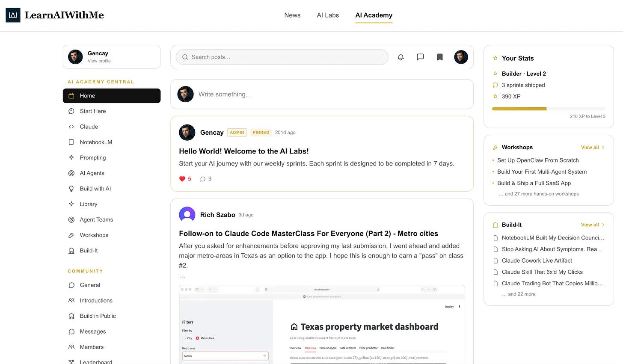The image size is (623, 364).
Task: Open Claude Skill That 6x'd My Clicks
Action: 542,272
